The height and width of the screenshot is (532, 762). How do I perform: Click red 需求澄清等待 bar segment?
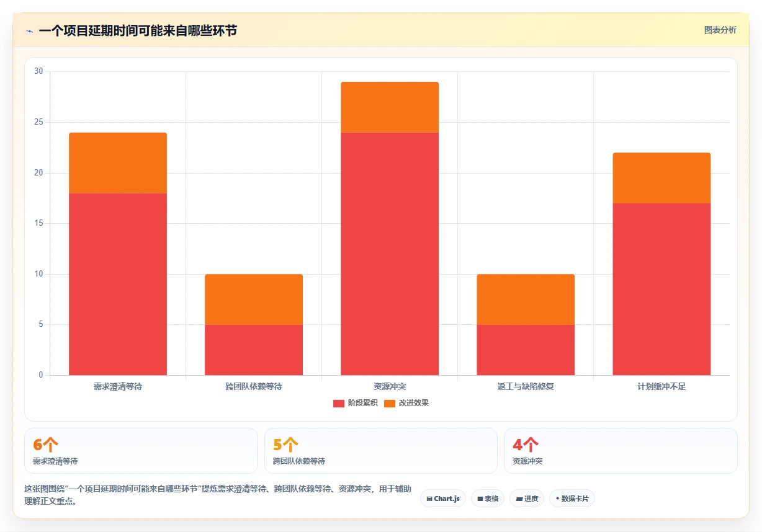(118, 284)
